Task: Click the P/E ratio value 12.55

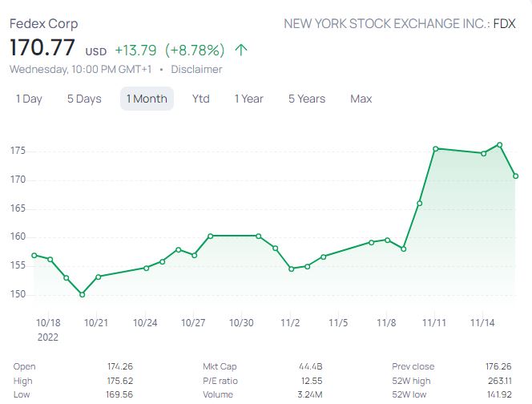Action: pyautogui.click(x=310, y=381)
